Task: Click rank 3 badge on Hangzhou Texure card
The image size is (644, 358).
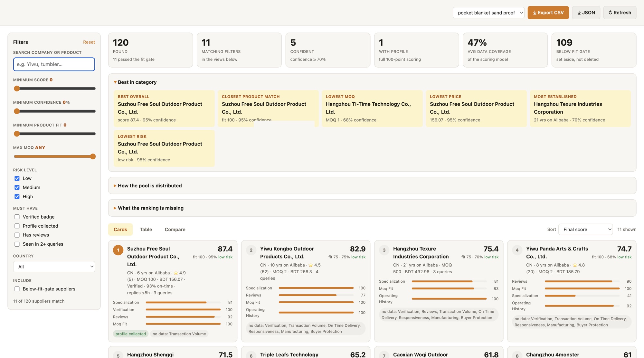Action: coord(384,250)
